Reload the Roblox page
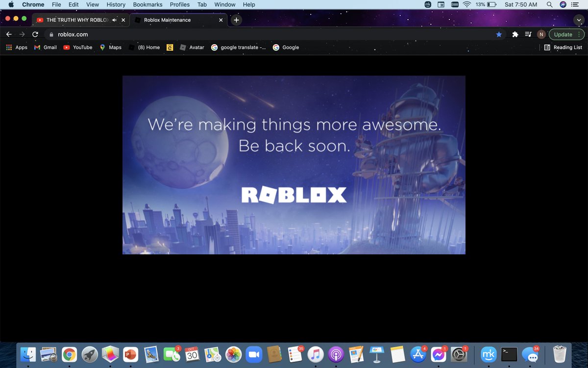Screen dimensions: 588x368 [x=35, y=34]
